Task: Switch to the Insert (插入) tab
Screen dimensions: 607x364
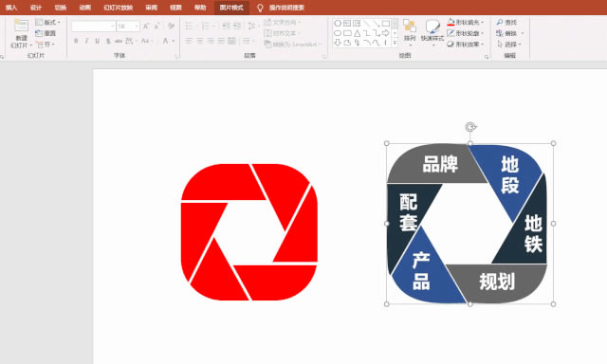Action: pos(11,8)
